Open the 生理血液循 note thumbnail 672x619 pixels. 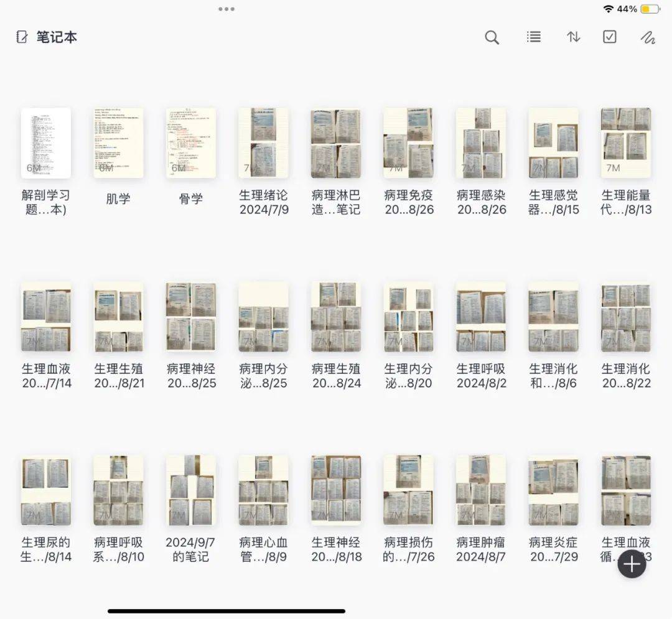pos(626,490)
